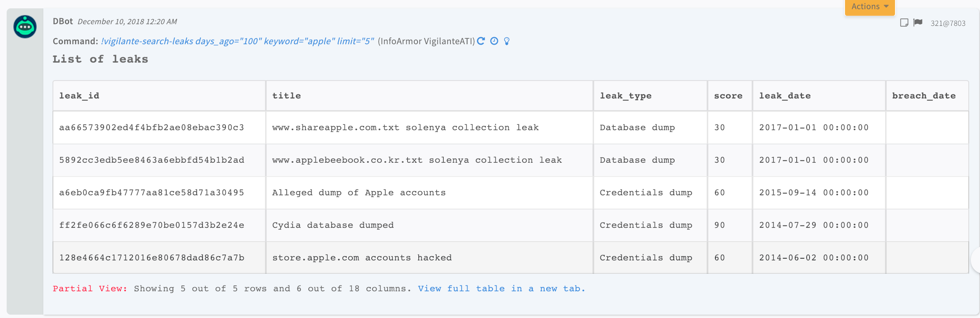Image resolution: width=980 pixels, height=318 pixels.
Task: Select the "store.apple.com accounts hacked" cell
Action: tap(362, 257)
